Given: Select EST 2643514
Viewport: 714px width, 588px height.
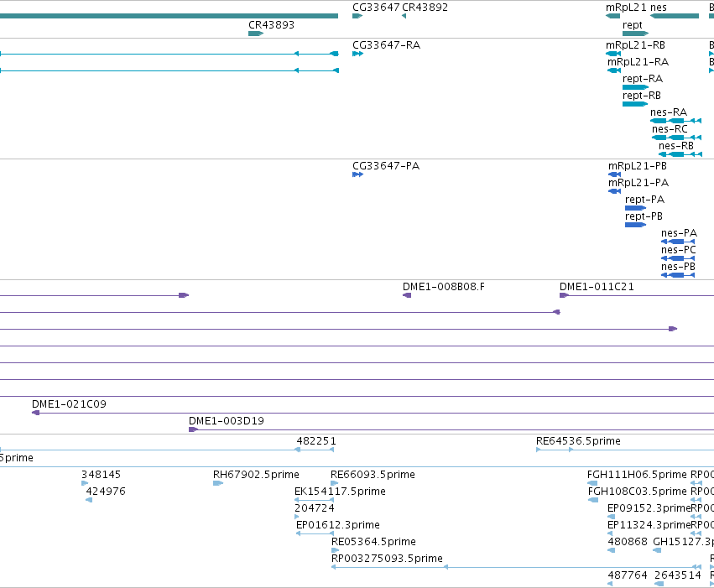Looking at the screenshot, I should click(678, 575).
